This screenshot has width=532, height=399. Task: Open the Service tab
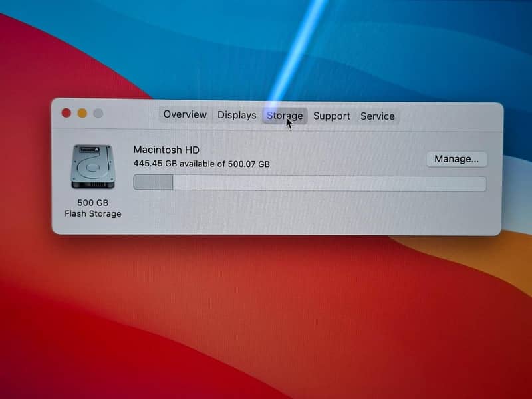click(x=377, y=116)
